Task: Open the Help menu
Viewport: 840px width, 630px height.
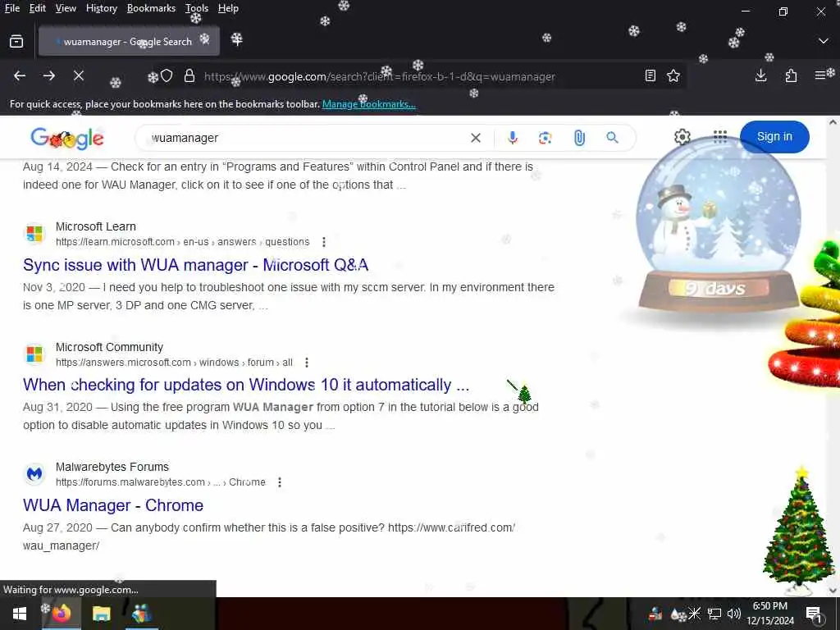Action: [228, 8]
